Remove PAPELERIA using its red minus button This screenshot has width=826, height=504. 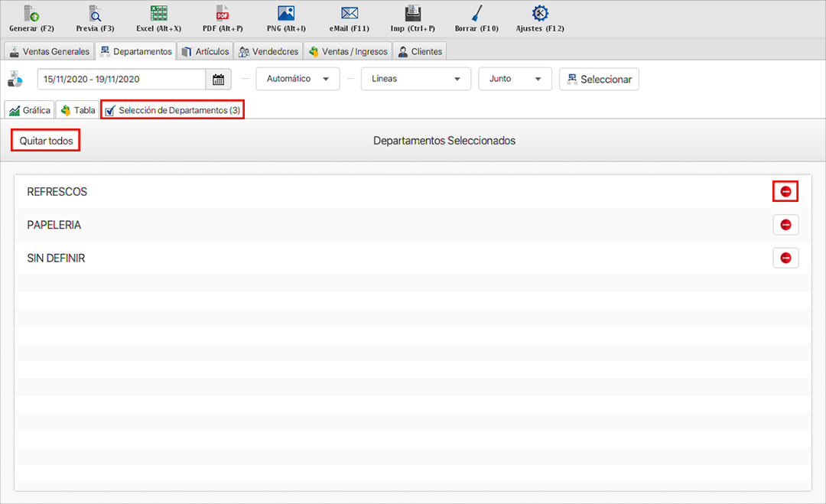coord(785,225)
